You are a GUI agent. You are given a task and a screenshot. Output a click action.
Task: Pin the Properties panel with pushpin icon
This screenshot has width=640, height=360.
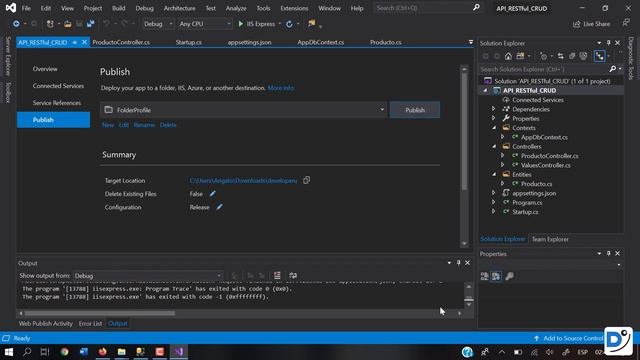pyautogui.click(x=608, y=253)
